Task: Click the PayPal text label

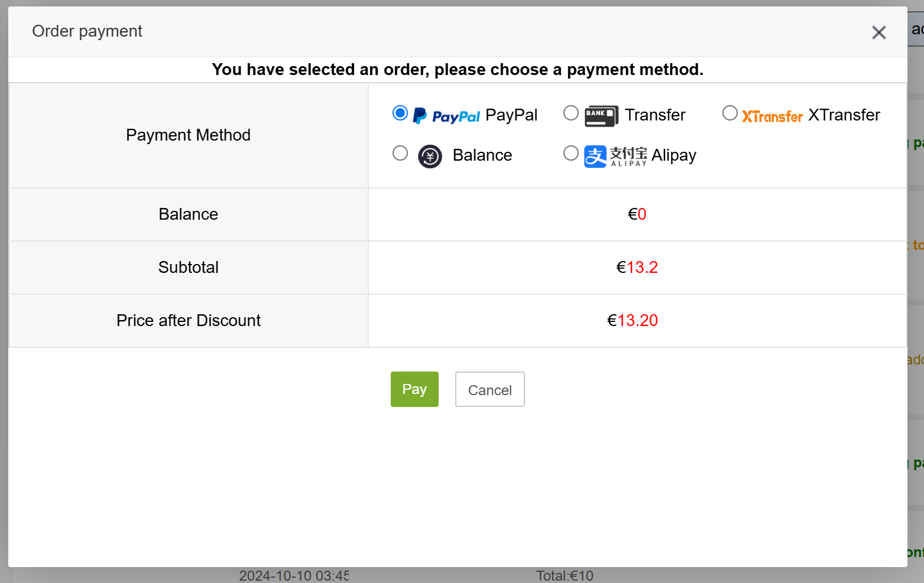Action: pos(511,115)
